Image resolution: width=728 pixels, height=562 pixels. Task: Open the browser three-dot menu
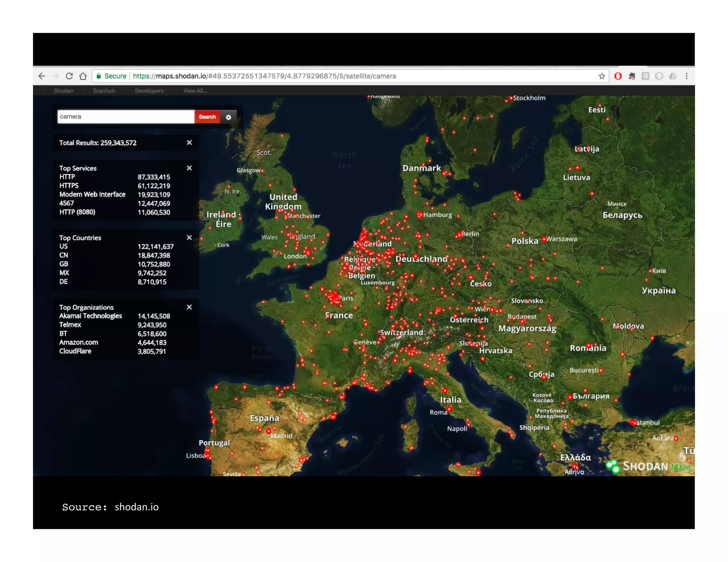click(x=686, y=76)
